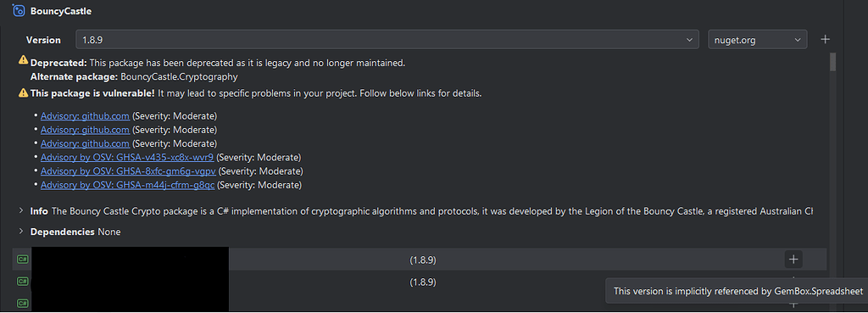Click the Deprecated warning triangle icon

point(23,60)
